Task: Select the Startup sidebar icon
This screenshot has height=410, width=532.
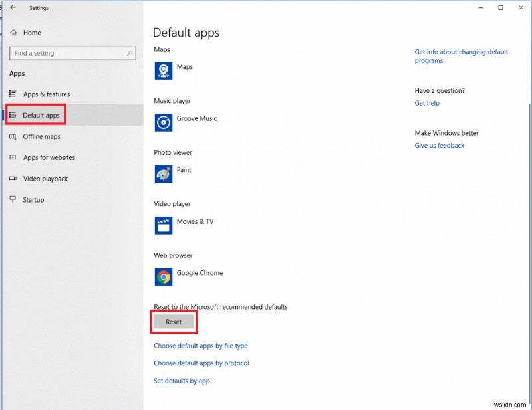Action: click(14, 199)
